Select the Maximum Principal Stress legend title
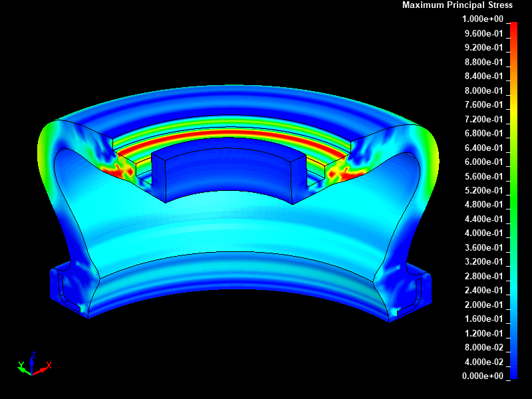 [458, 5]
